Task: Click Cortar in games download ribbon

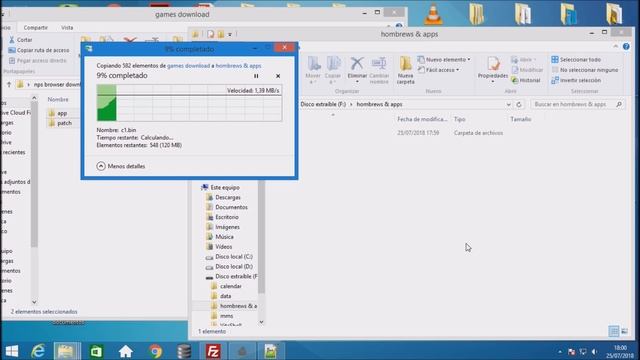Action: tap(21, 40)
